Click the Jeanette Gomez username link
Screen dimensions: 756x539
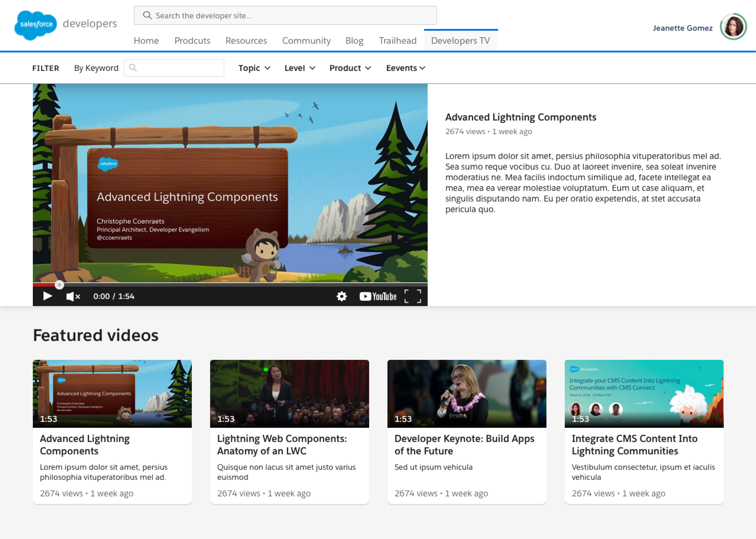683,28
